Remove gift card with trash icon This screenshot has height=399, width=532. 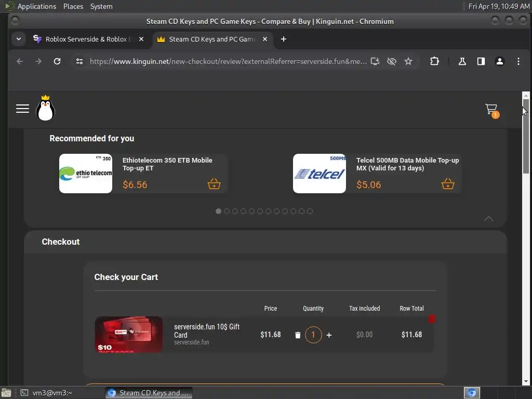coord(298,335)
